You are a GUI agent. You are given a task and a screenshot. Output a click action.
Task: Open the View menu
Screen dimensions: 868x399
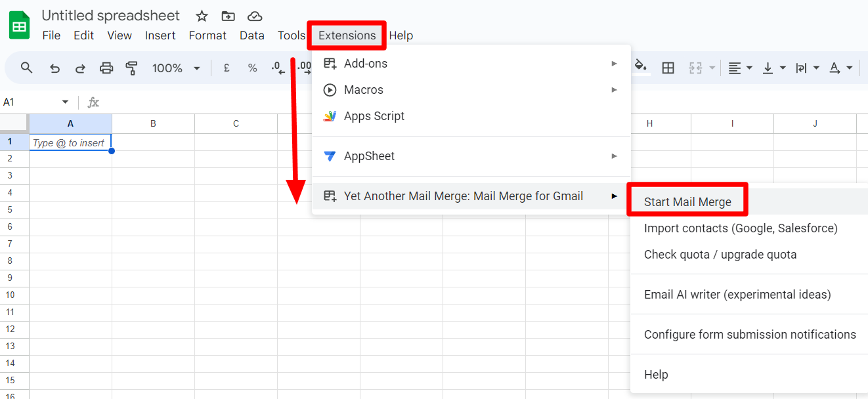[x=119, y=35]
